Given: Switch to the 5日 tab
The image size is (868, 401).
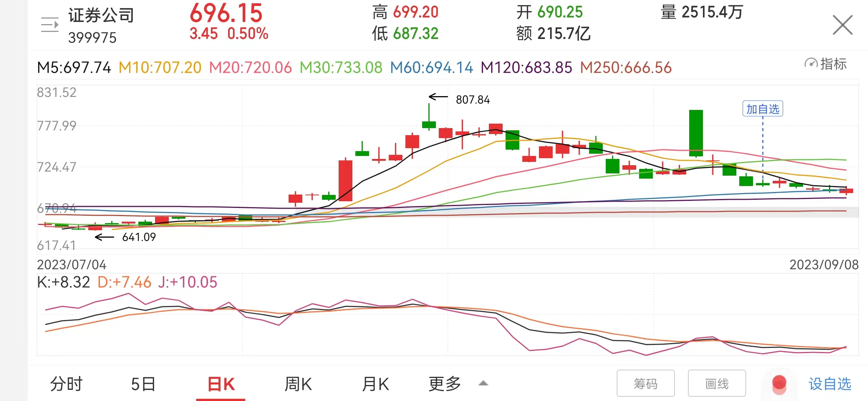Looking at the screenshot, I should (143, 384).
